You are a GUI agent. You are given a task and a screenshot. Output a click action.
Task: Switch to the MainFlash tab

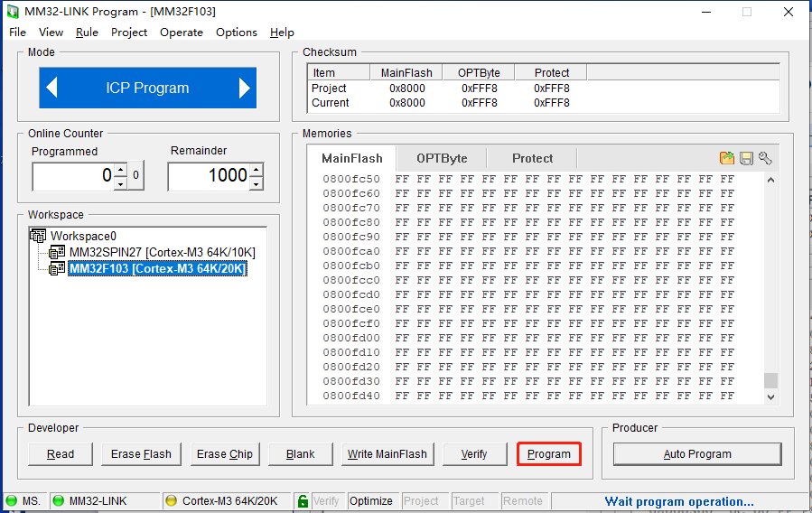352,158
